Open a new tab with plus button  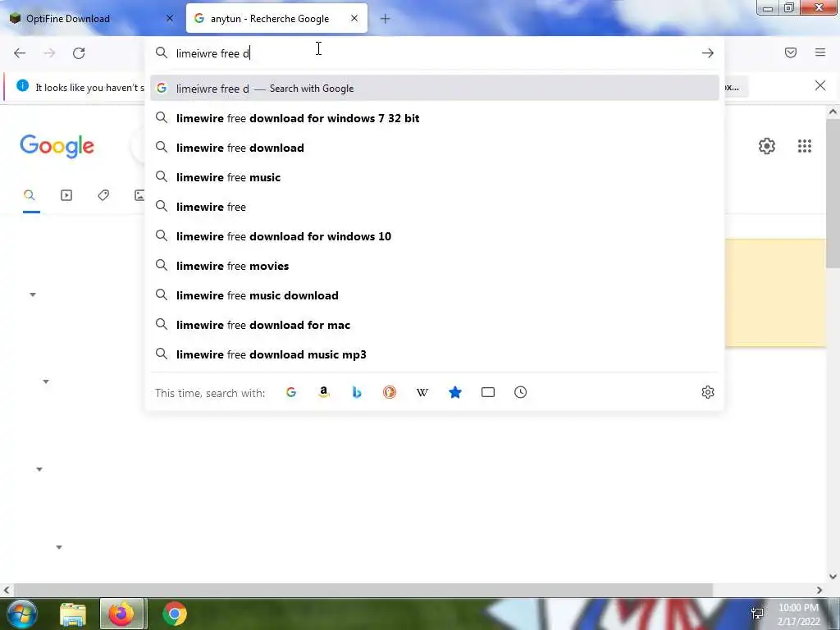pyautogui.click(x=386, y=19)
